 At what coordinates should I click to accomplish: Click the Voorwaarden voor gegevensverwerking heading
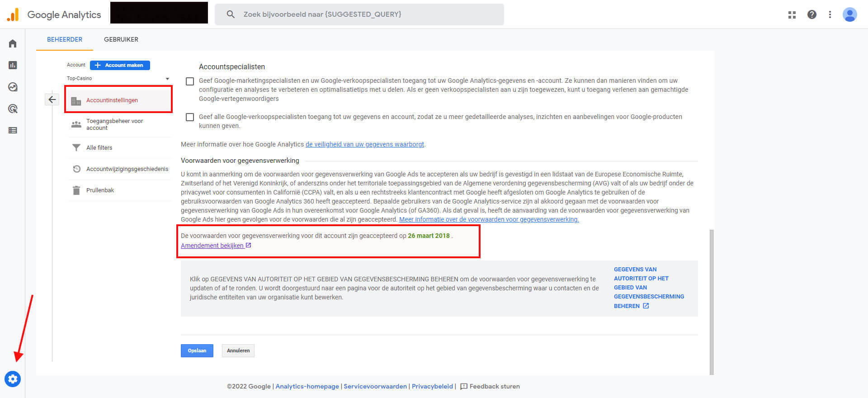(x=240, y=161)
